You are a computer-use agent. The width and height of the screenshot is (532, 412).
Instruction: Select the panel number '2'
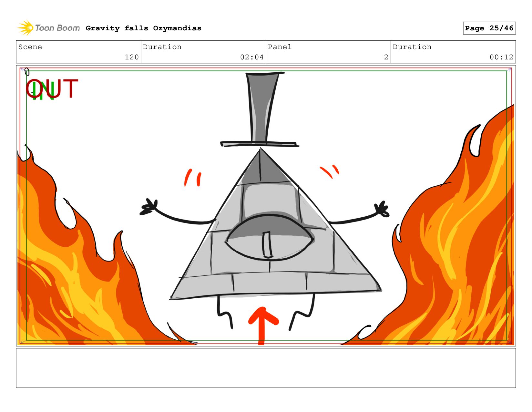(386, 57)
